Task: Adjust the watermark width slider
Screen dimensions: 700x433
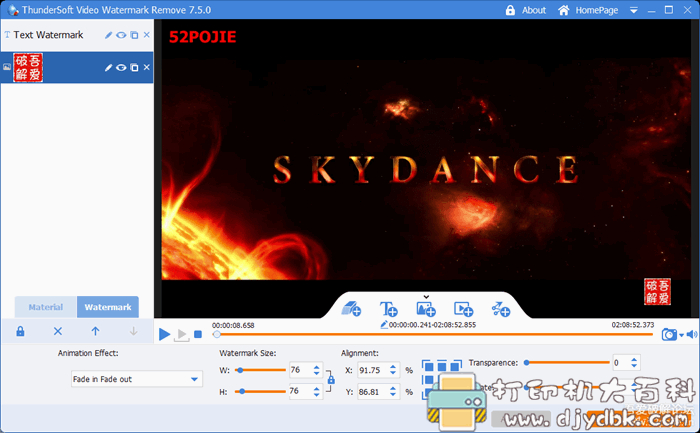Action: pyautogui.click(x=261, y=370)
